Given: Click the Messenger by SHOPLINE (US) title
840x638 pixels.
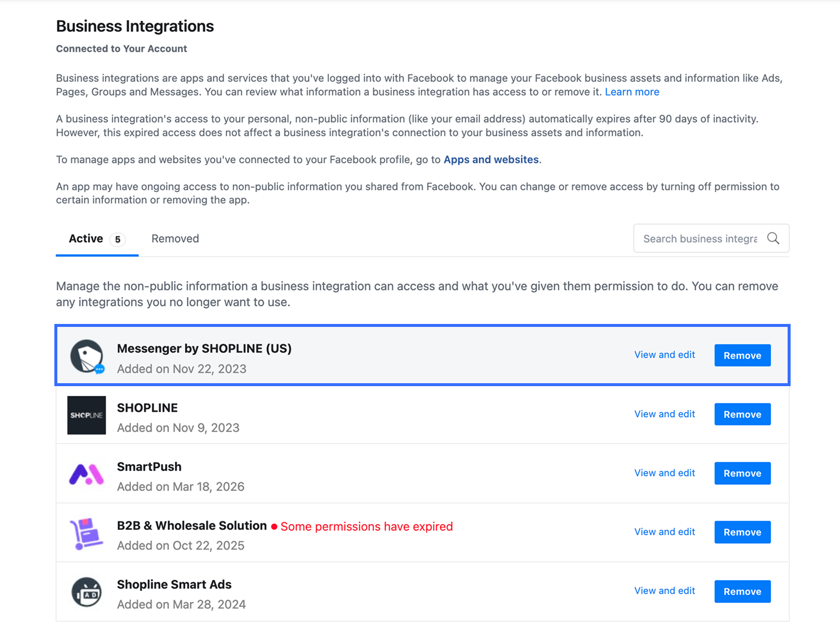Looking at the screenshot, I should pyautogui.click(x=204, y=349).
